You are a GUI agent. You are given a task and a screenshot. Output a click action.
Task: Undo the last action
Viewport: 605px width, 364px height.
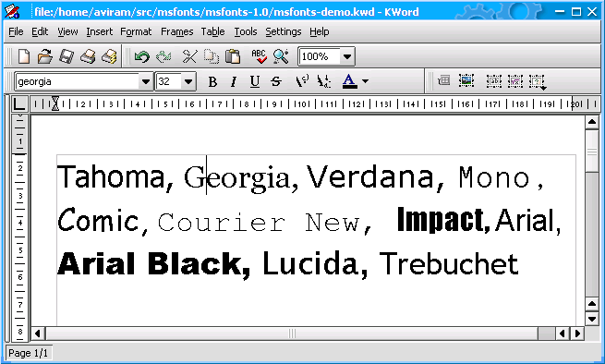[142, 56]
